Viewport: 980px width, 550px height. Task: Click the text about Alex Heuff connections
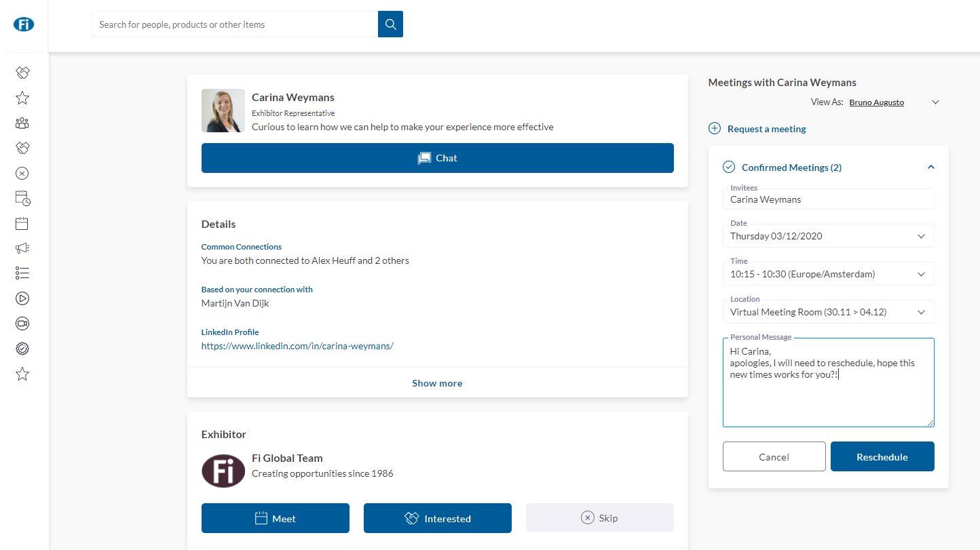coord(305,260)
